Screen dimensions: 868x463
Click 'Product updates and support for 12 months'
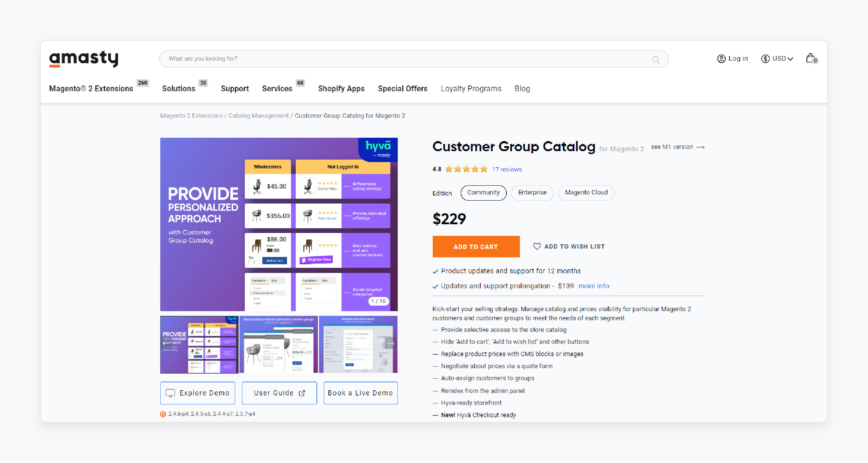[x=511, y=271]
